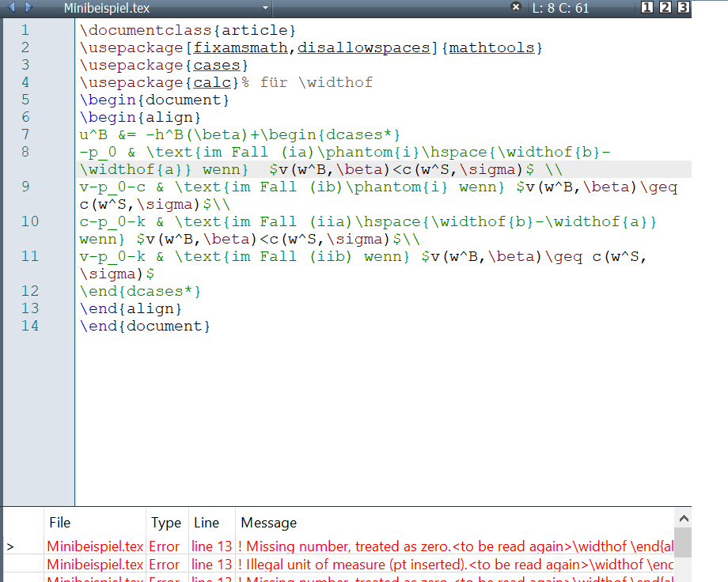This screenshot has height=582, width=728.
Task: Go to previous document with left arrow
Action: coord(9,8)
